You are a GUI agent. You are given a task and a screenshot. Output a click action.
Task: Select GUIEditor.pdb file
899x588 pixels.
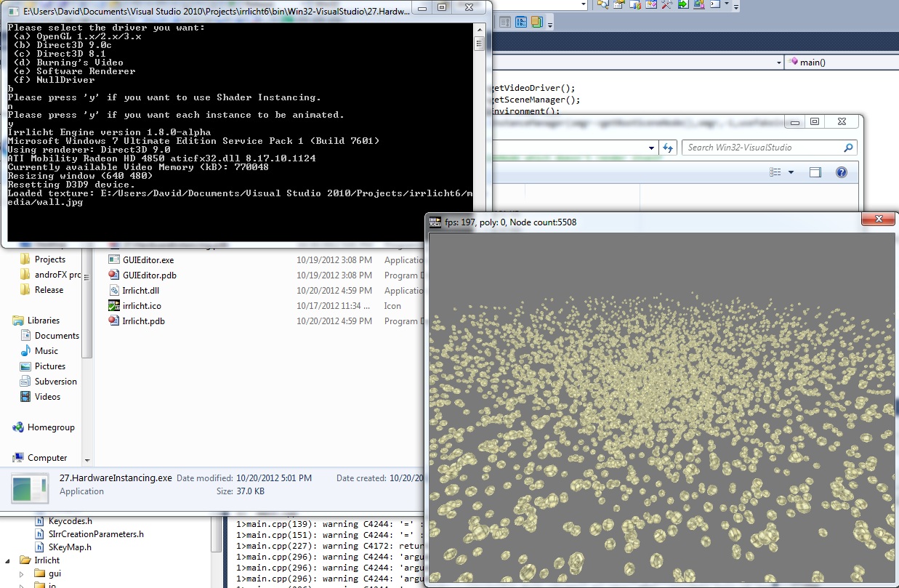pyautogui.click(x=149, y=275)
